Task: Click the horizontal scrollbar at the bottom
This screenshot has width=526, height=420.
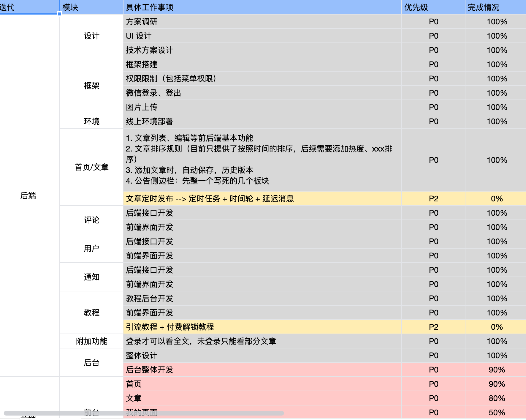Action: click(144, 413)
